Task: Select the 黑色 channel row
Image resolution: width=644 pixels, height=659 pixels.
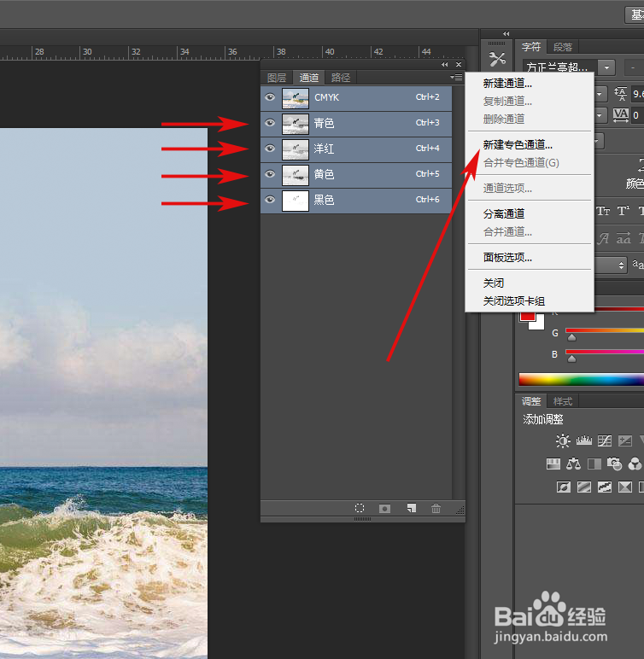Action: coord(356,201)
